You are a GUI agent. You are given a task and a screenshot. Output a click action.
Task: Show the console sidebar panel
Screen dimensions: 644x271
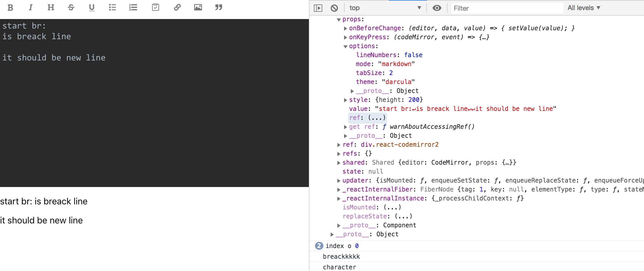point(318,8)
